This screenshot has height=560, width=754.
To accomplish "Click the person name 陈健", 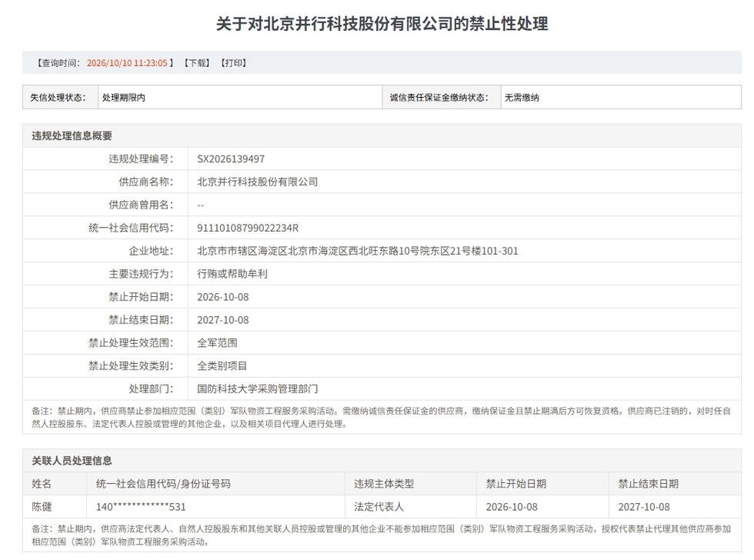I will point(42,507).
